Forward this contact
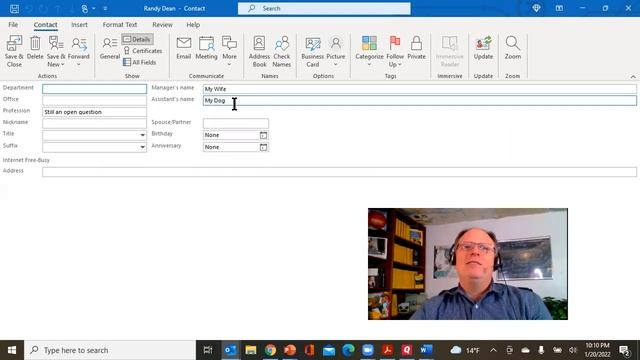The image size is (640, 360). (x=79, y=51)
